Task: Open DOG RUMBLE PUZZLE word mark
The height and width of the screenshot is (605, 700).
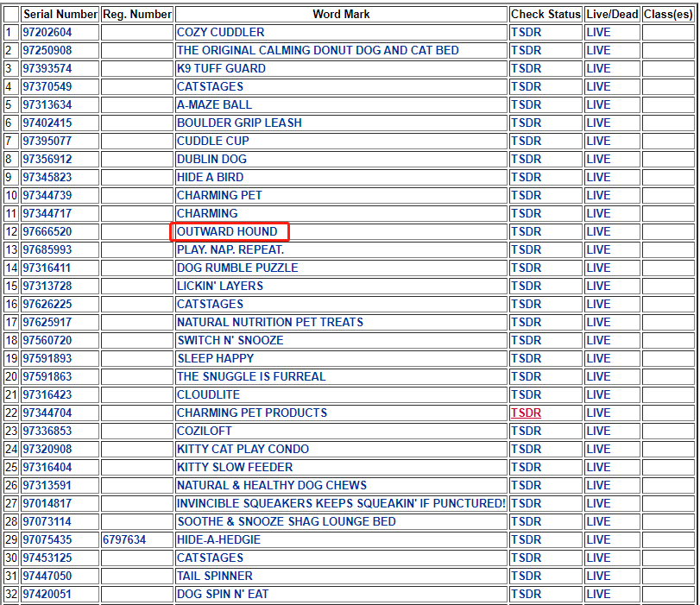Action: point(237,268)
